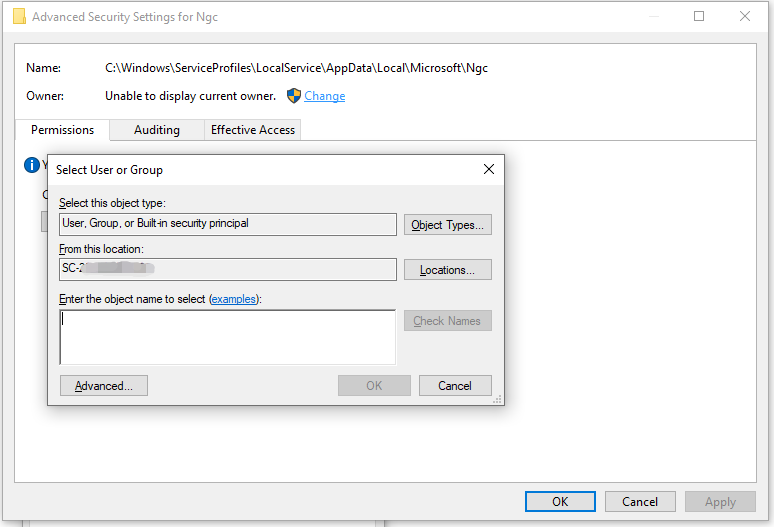The image size is (774, 527).
Task: Open the examples help link
Action: point(233,299)
